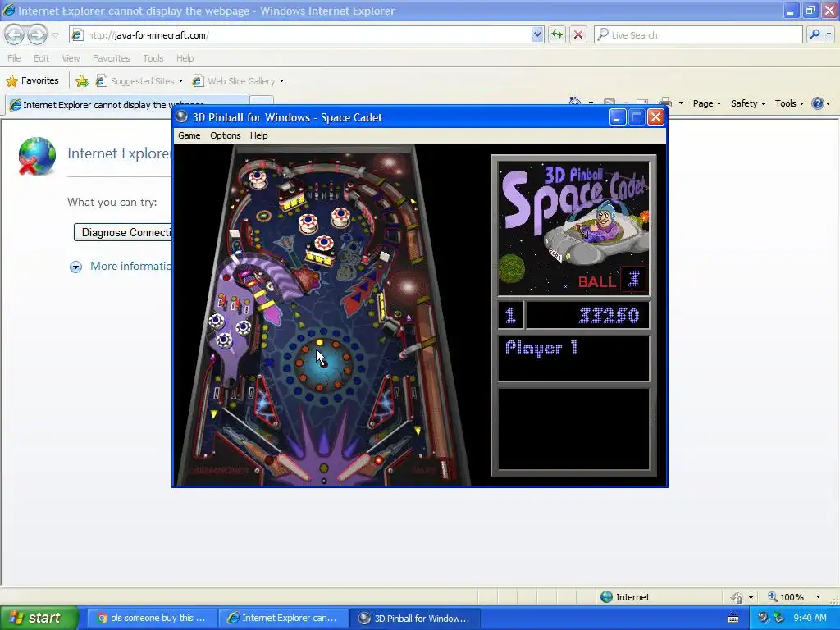Click the blue magnifier Search button
The width and height of the screenshot is (840, 630).
point(815,34)
